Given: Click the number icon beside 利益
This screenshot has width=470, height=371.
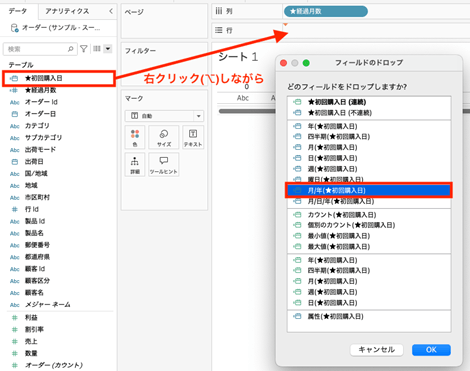Looking at the screenshot, I should coord(15,318).
